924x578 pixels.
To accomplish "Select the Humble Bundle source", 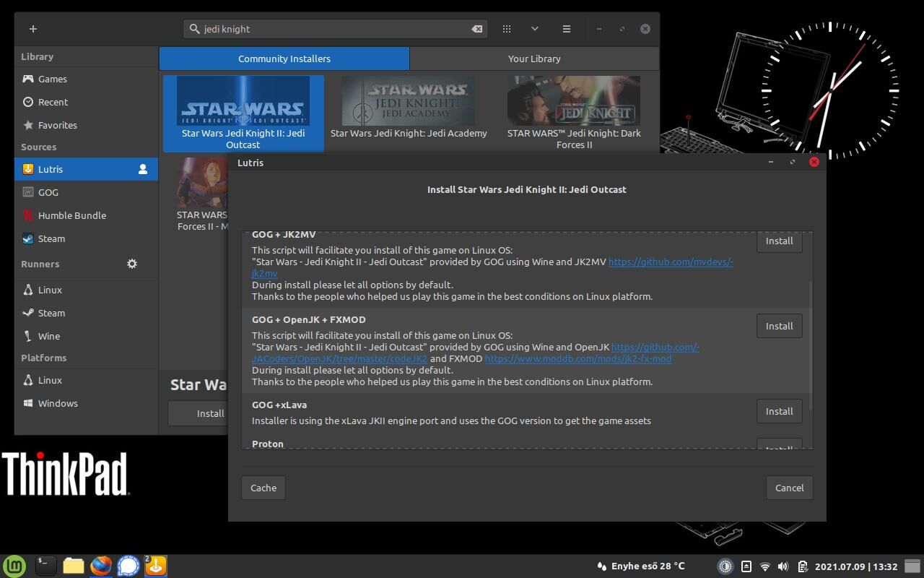I will (x=86, y=215).
